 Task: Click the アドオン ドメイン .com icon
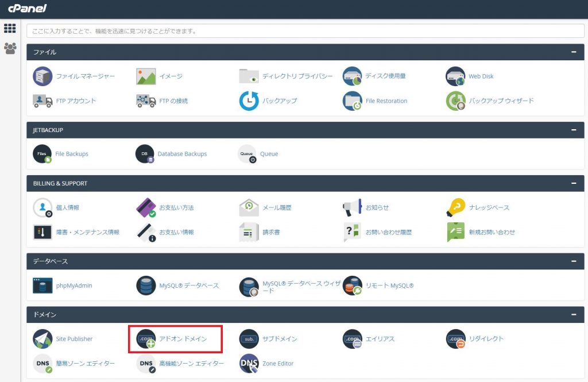click(146, 339)
